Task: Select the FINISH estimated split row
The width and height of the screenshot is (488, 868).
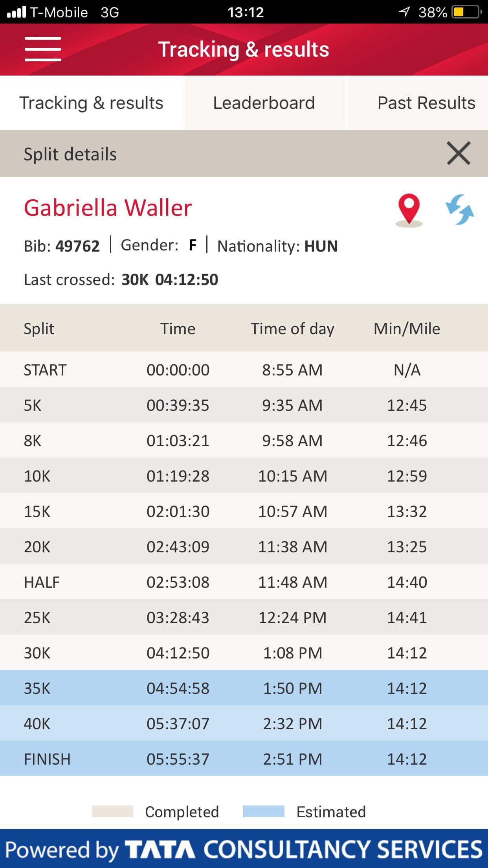Action: point(244,759)
